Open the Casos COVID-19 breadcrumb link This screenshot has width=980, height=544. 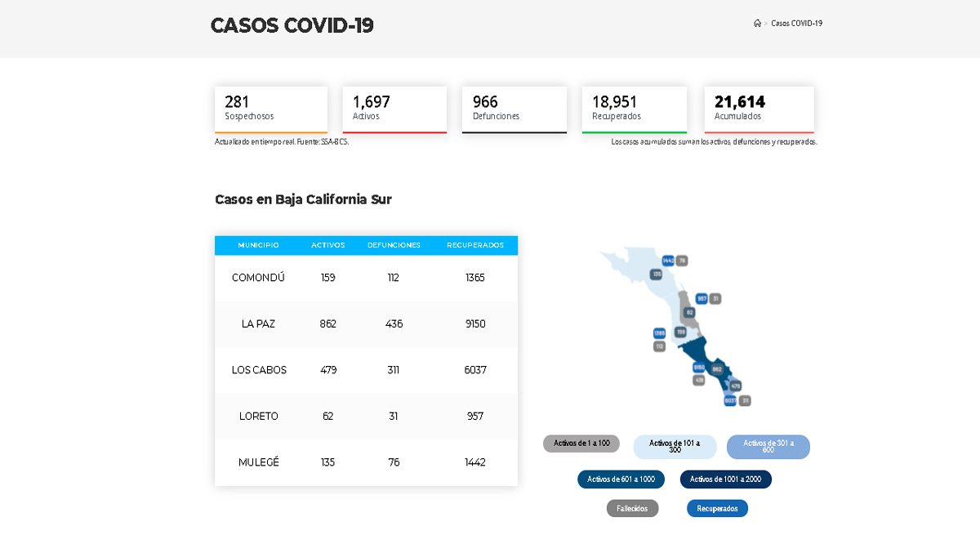pyautogui.click(x=796, y=24)
